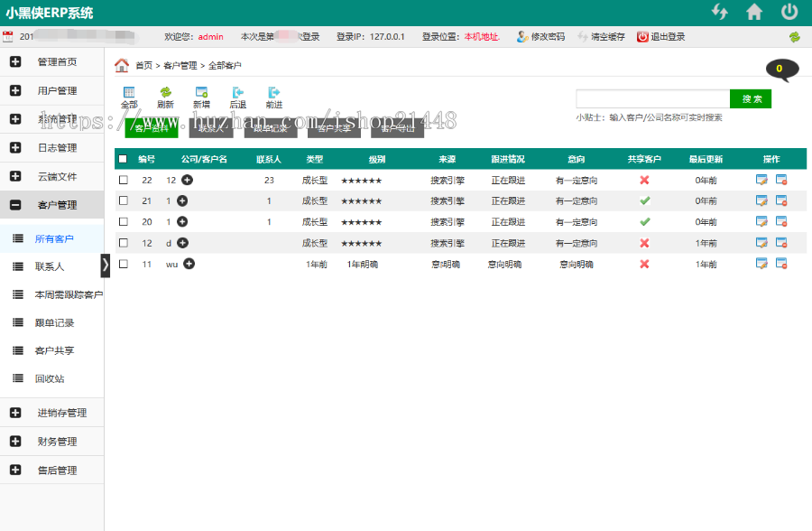Check the box for customer 11
This screenshot has height=531, width=812.
(124, 264)
